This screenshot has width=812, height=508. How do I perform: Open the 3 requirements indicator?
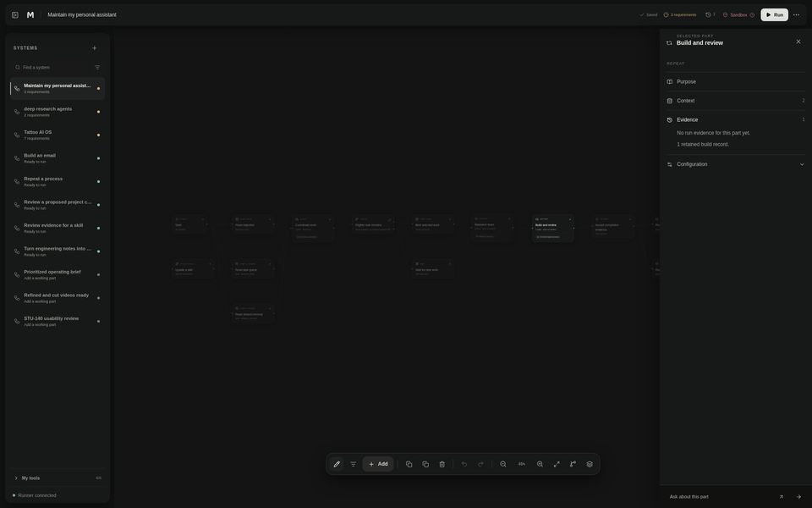point(680,15)
